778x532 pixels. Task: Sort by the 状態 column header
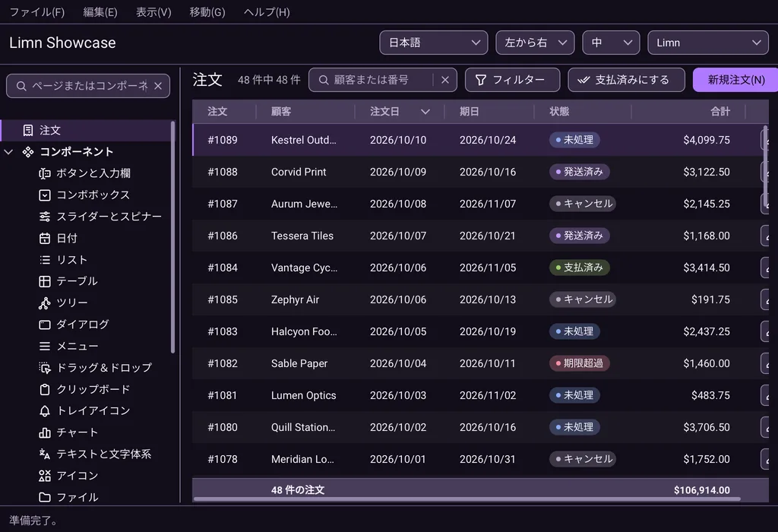pos(583,112)
